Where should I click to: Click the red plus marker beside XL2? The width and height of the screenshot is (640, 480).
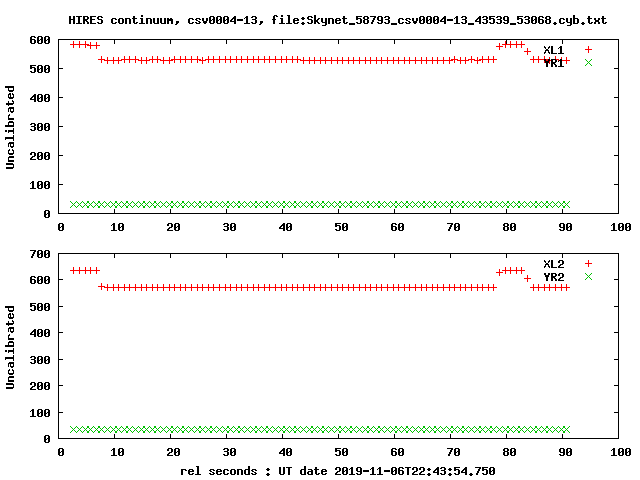[x=588, y=264]
